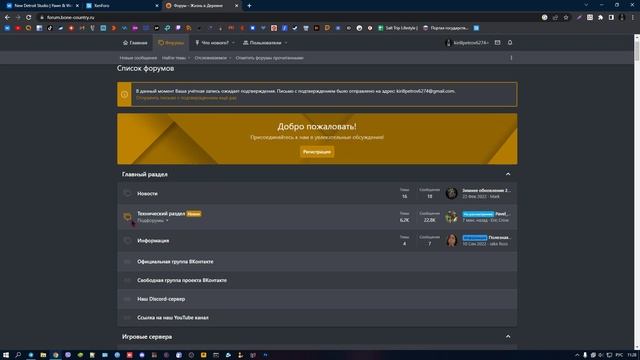Image resolution: width=640 pixels, height=360 pixels.
Task: Open the Технический раздел last-post avatar
Action: tap(451, 217)
